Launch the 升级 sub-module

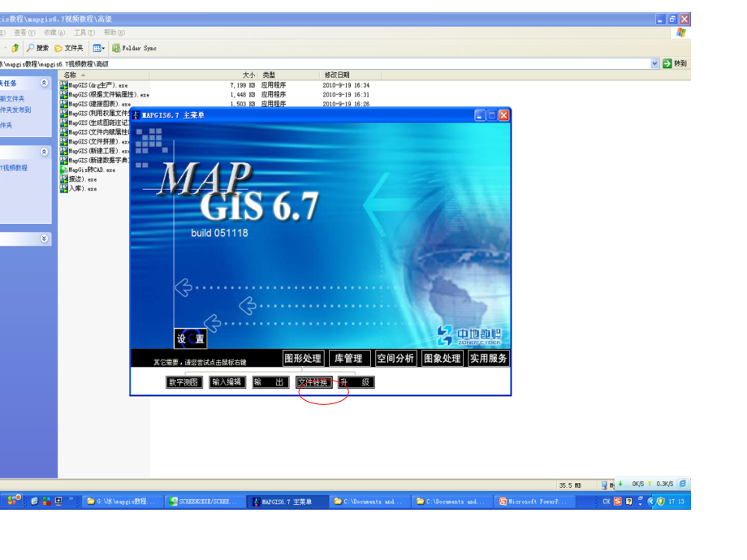coord(356,382)
